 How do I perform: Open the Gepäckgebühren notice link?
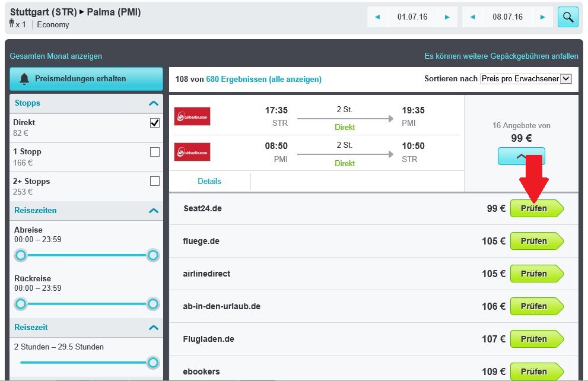tap(501, 56)
